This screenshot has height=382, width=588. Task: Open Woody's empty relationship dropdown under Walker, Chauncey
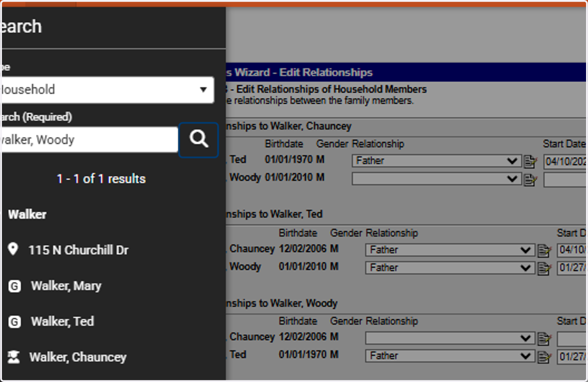[x=437, y=179]
